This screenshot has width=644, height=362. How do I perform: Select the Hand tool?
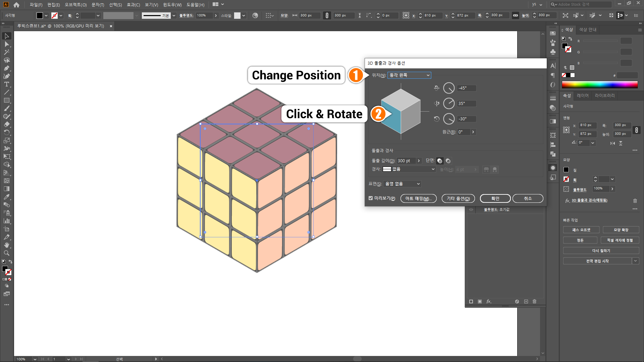point(7,245)
